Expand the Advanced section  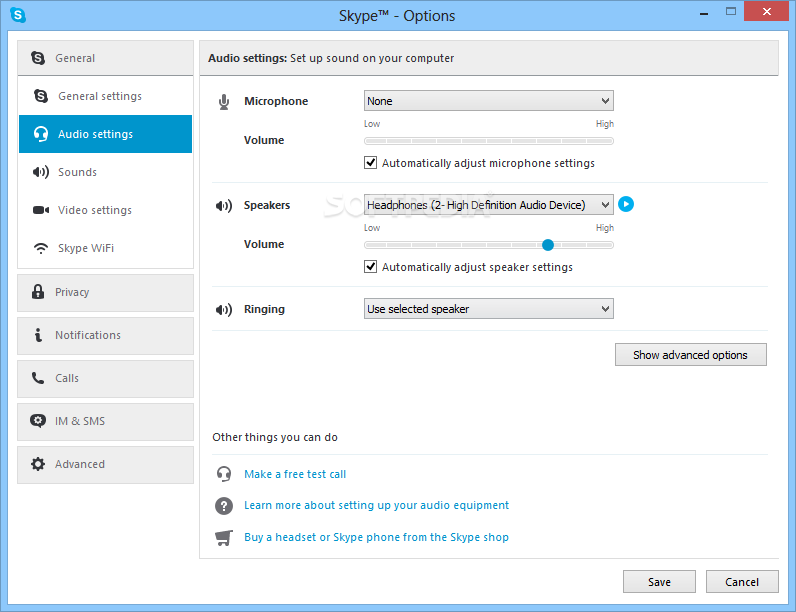(106, 465)
